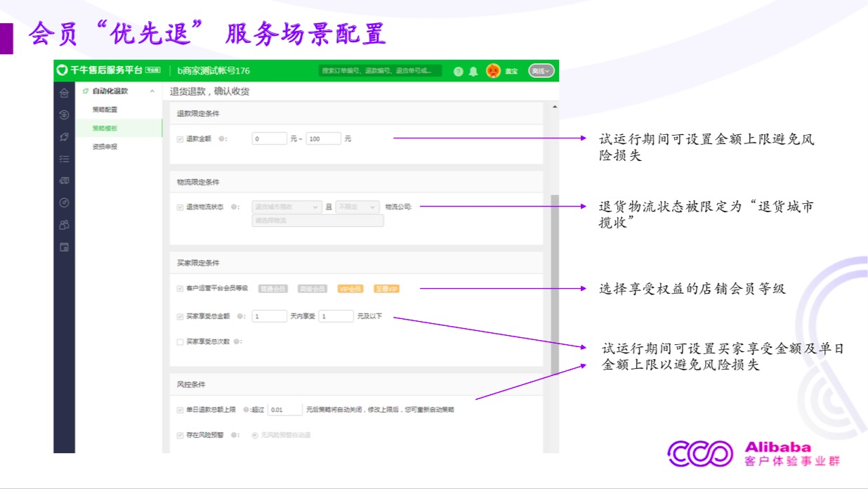Click the order search box in the header
868x489 pixels.
click(x=381, y=71)
